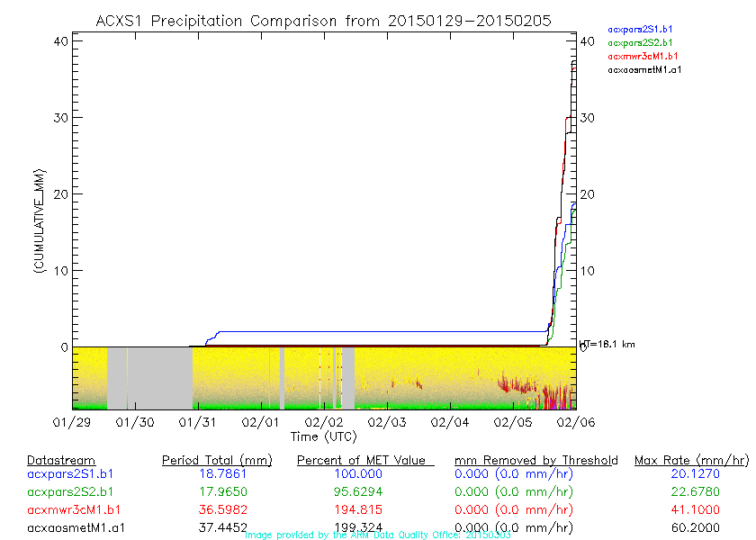Select the 02/03 date tick on the time axis

(385, 421)
